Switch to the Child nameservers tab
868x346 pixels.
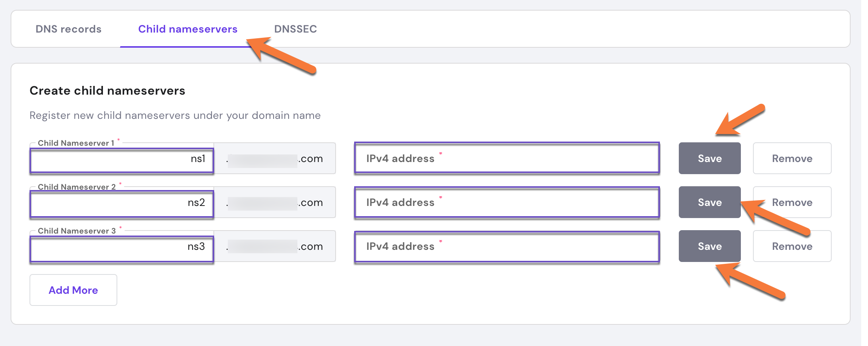(188, 29)
